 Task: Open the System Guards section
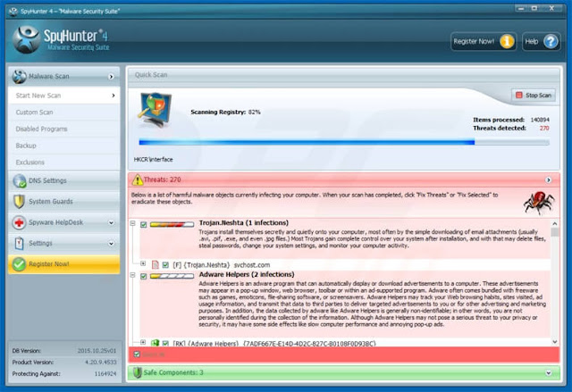pos(63,202)
